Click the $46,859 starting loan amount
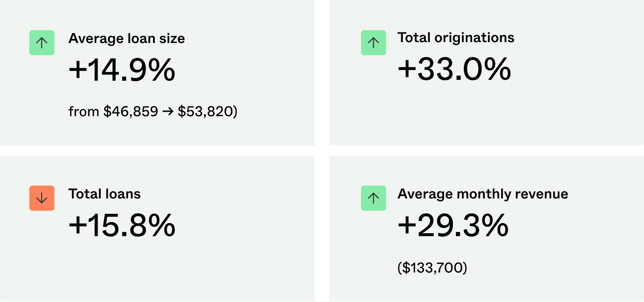This screenshot has width=644, height=302. pyautogui.click(x=130, y=112)
